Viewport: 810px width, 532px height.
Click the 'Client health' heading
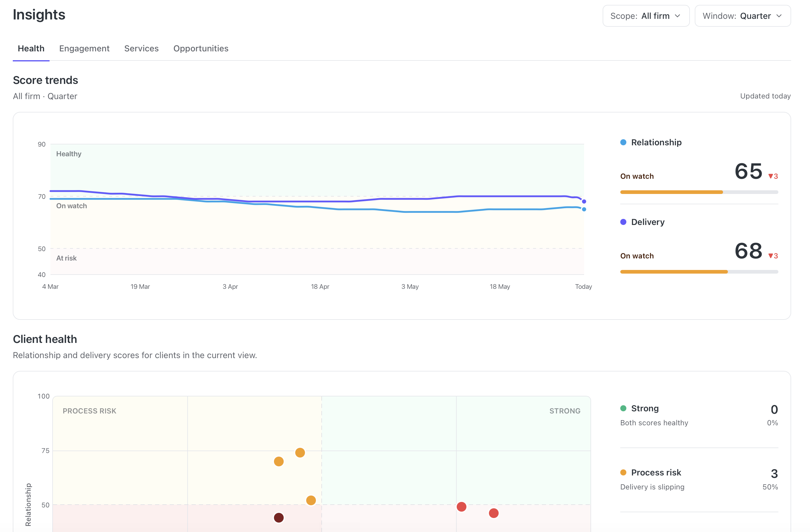point(45,339)
